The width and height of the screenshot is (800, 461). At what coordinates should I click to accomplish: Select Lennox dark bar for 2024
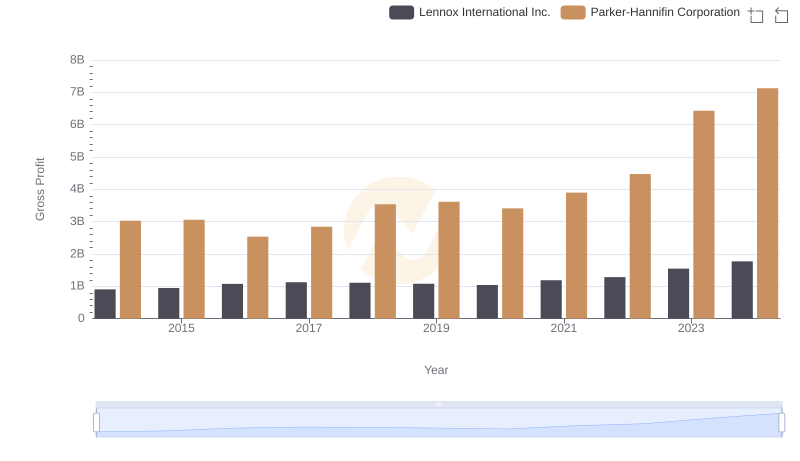742,290
